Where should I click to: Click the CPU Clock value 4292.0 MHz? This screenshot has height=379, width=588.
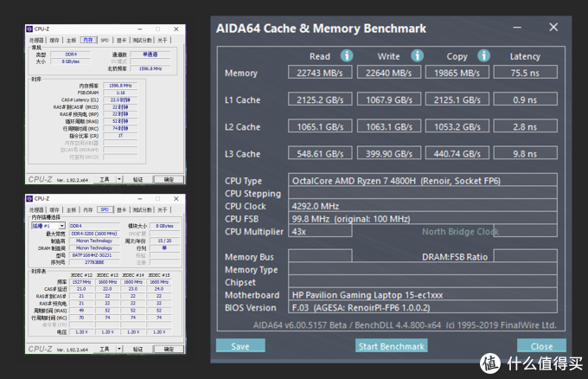423,206
